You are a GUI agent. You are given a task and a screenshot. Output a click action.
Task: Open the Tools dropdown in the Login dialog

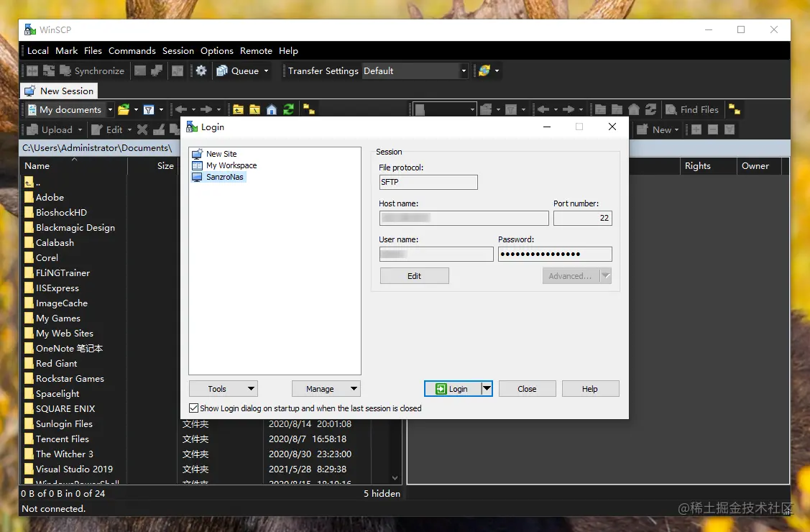pos(223,388)
